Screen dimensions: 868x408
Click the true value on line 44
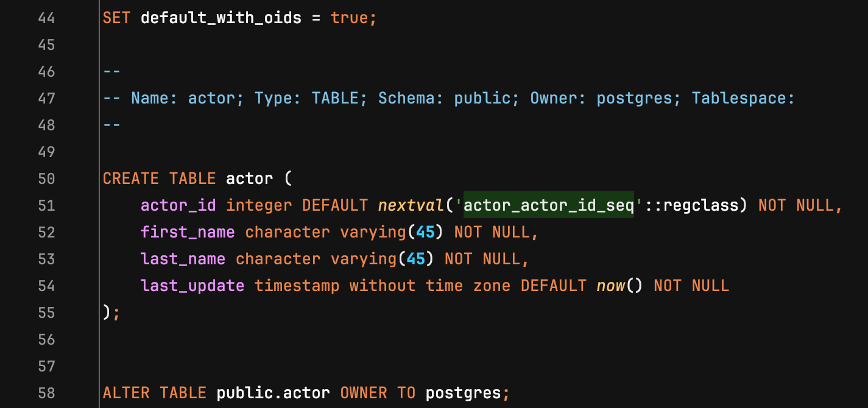click(350, 18)
